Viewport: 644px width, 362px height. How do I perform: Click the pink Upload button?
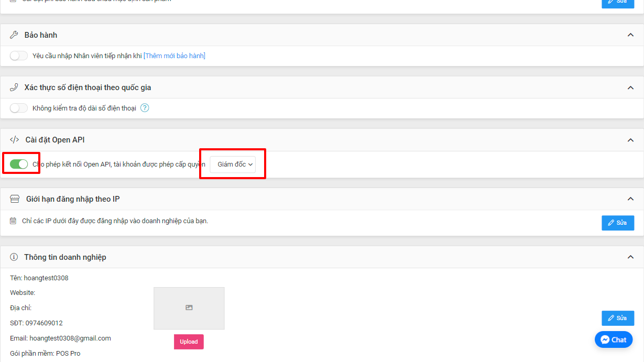189,342
